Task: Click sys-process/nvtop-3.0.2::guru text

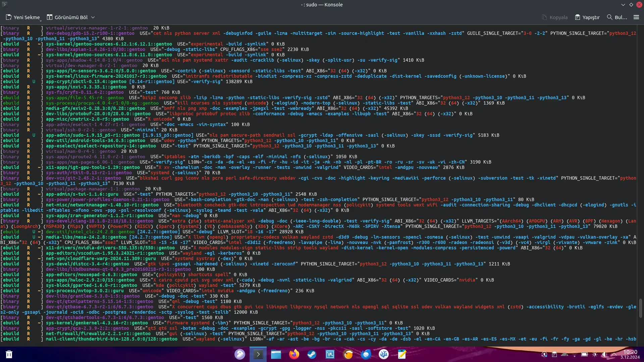Action: [85, 291]
